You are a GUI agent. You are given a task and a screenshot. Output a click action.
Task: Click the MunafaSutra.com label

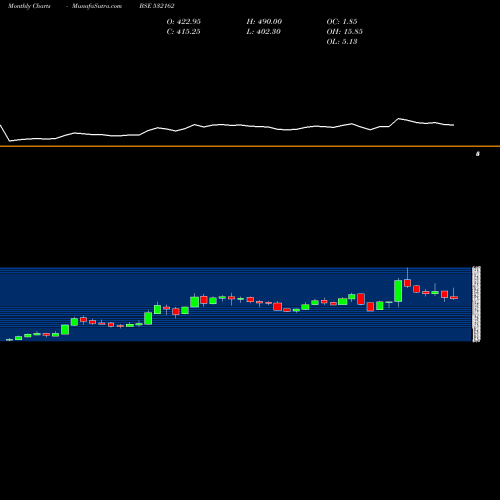[x=97, y=6]
